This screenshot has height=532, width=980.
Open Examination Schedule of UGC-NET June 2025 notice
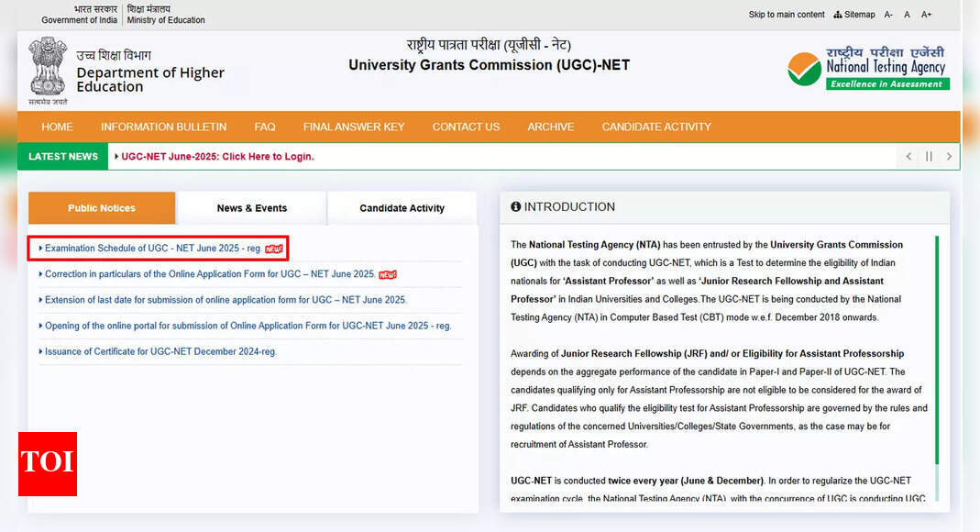[153, 249]
